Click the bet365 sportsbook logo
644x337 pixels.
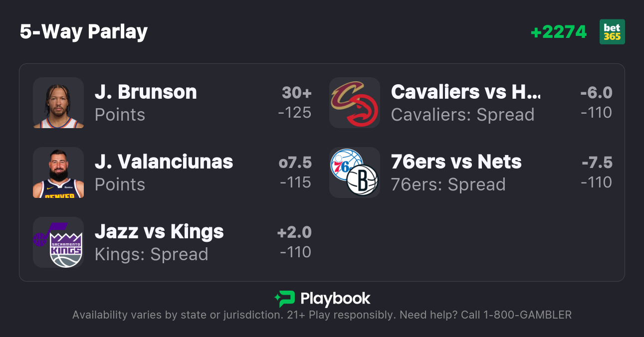pyautogui.click(x=612, y=32)
